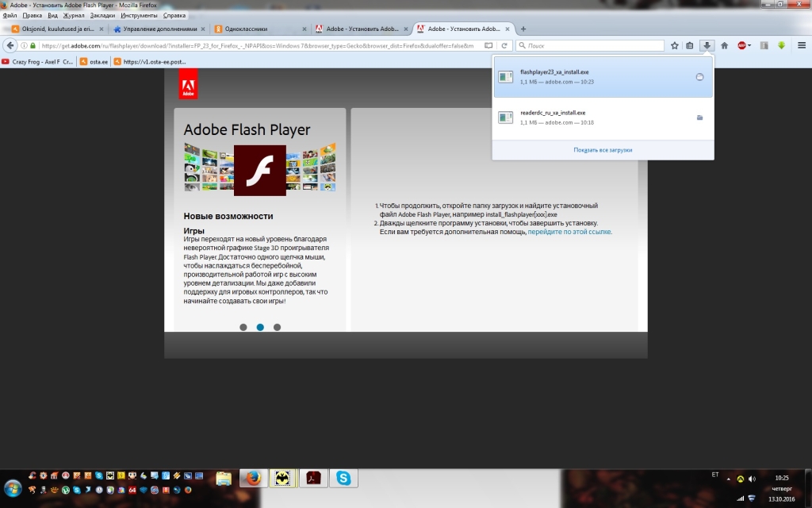Reload the current page
Image resolution: width=812 pixels, height=508 pixels.
[504, 45]
